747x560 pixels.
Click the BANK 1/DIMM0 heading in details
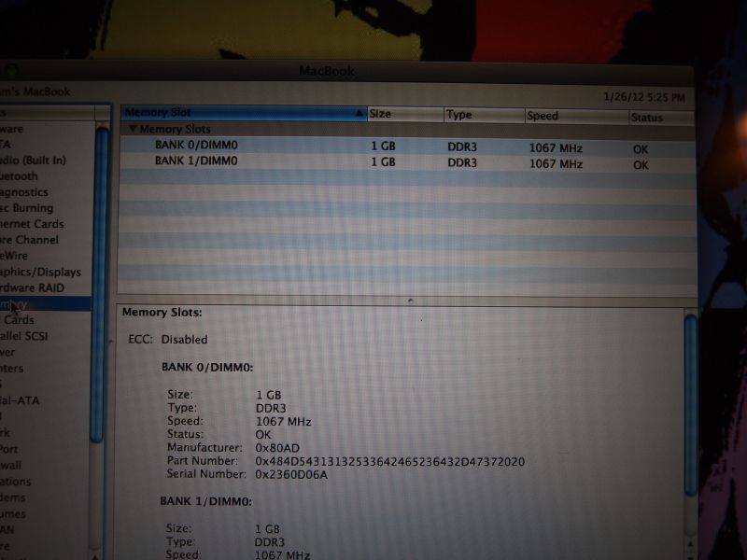point(205,501)
